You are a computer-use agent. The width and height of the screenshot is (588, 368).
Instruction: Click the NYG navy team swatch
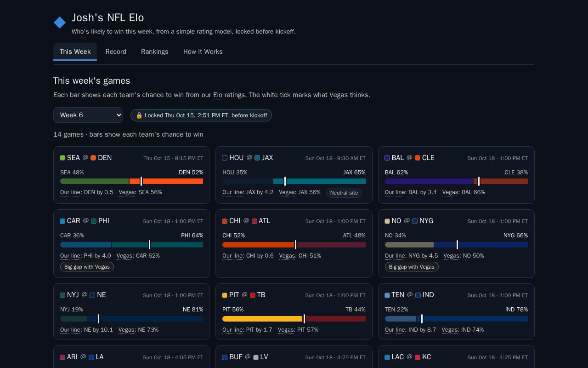point(415,221)
